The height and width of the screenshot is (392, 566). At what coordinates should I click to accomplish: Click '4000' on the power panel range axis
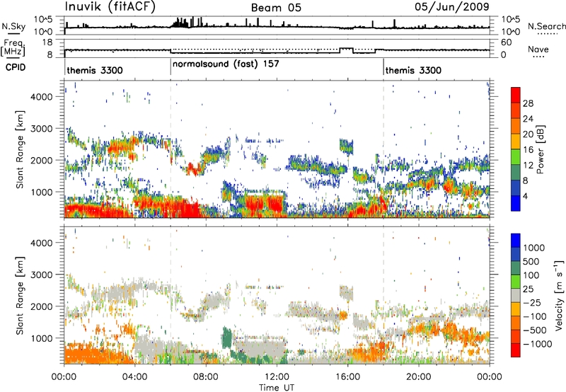point(42,97)
